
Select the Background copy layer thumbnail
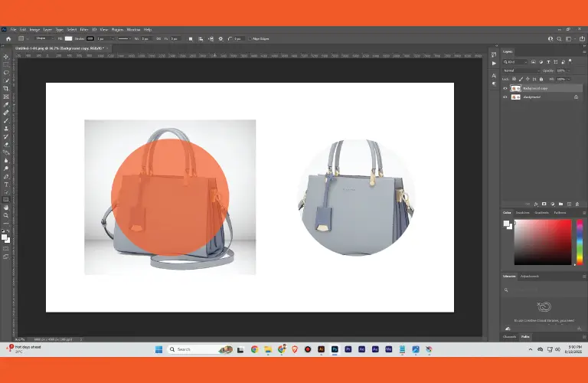click(x=514, y=88)
